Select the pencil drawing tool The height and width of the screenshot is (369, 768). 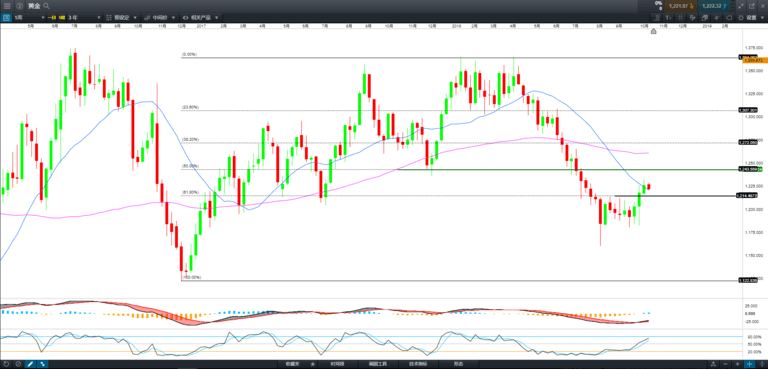[30, 364]
